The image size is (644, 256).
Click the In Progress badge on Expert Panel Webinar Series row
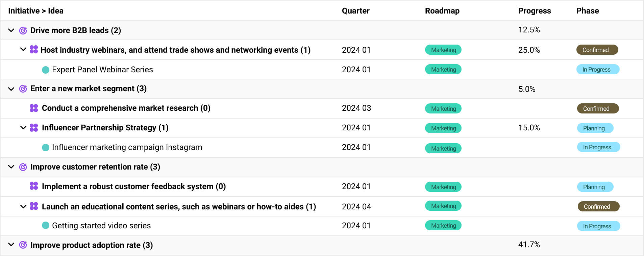click(598, 69)
